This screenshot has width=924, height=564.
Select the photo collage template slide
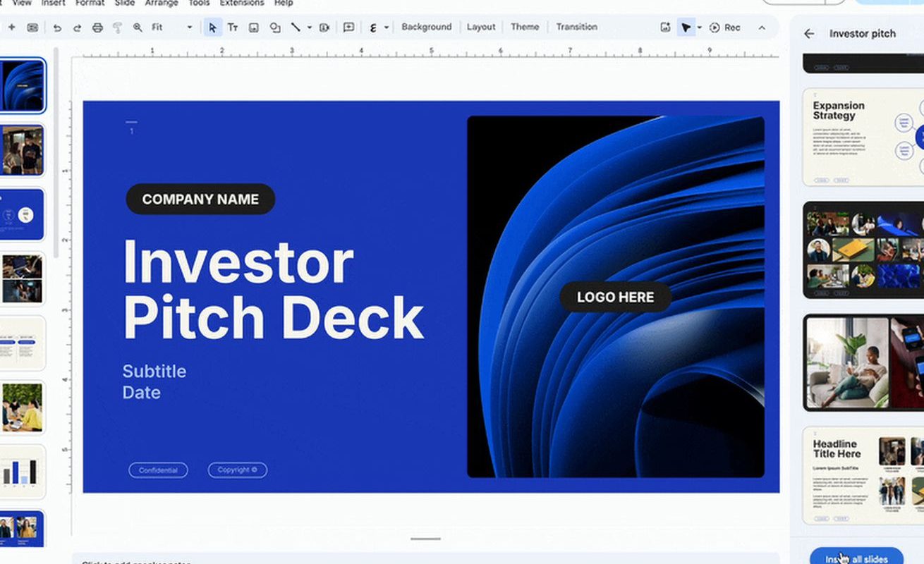(863, 250)
